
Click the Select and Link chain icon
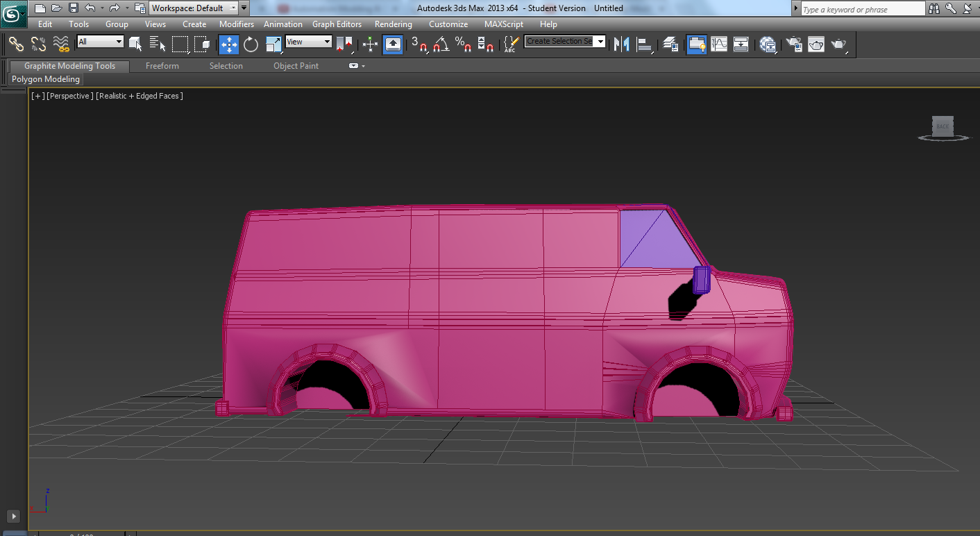coord(16,44)
